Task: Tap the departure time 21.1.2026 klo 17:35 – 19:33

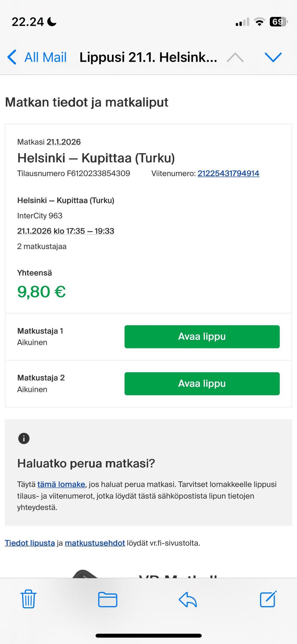Action: click(x=66, y=231)
